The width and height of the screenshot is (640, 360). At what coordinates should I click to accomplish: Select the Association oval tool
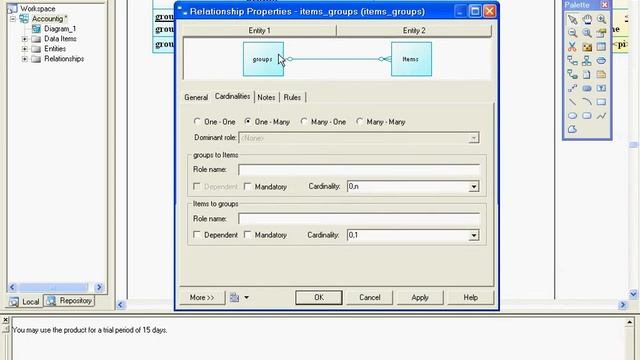click(x=601, y=61)
